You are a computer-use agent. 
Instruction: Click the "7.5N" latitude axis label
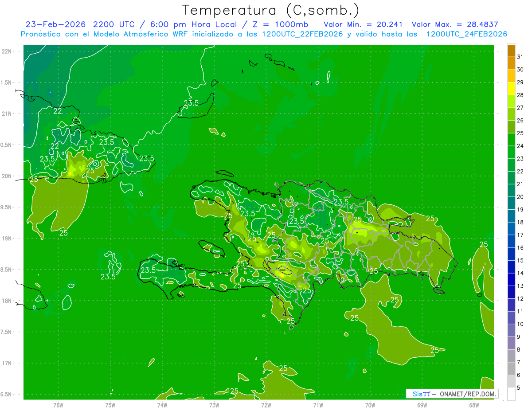tap(7, 332)
